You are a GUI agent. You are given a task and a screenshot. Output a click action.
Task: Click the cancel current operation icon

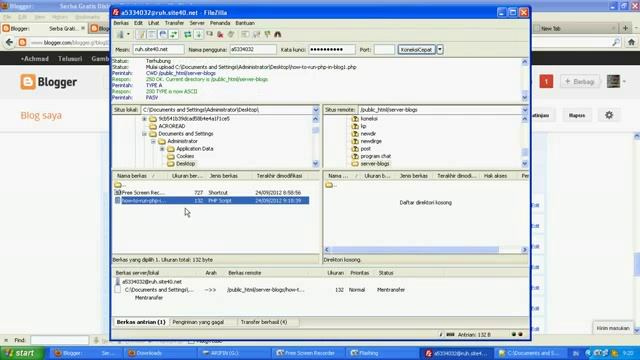pyautogui.click(x=209, y=35)
